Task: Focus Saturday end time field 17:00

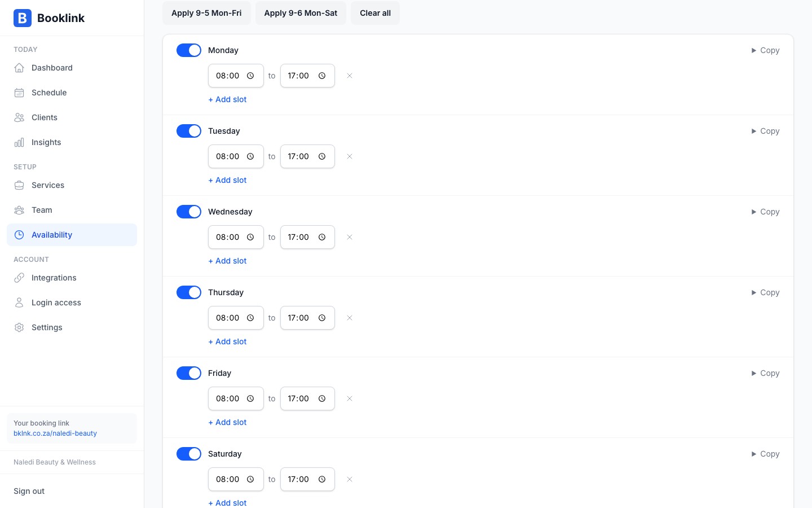Action: 307,479
